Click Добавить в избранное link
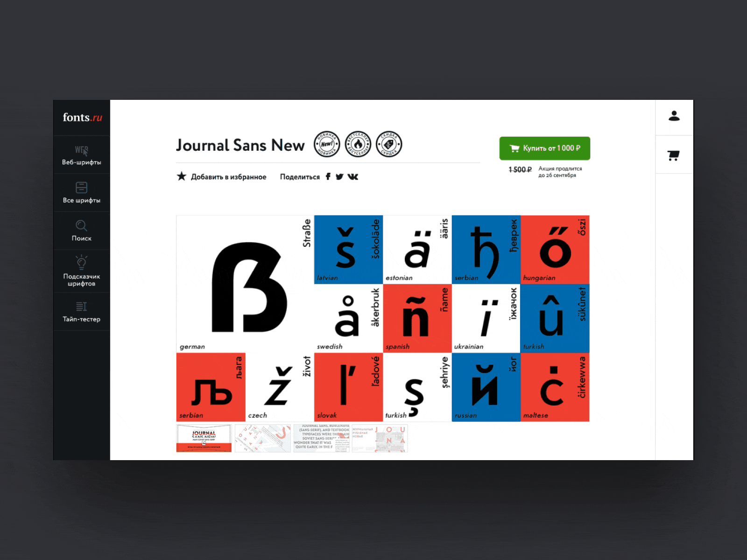 pyautogui.click(x=228, y=177)
